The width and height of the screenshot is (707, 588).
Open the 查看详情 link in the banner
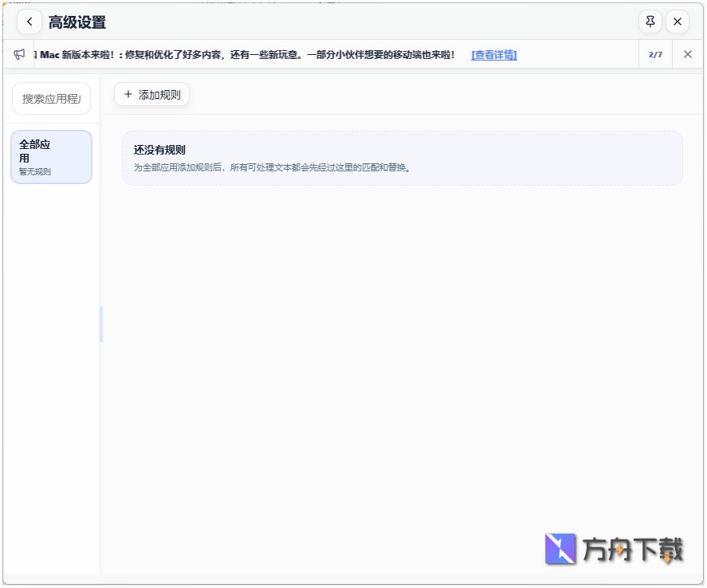493,54
